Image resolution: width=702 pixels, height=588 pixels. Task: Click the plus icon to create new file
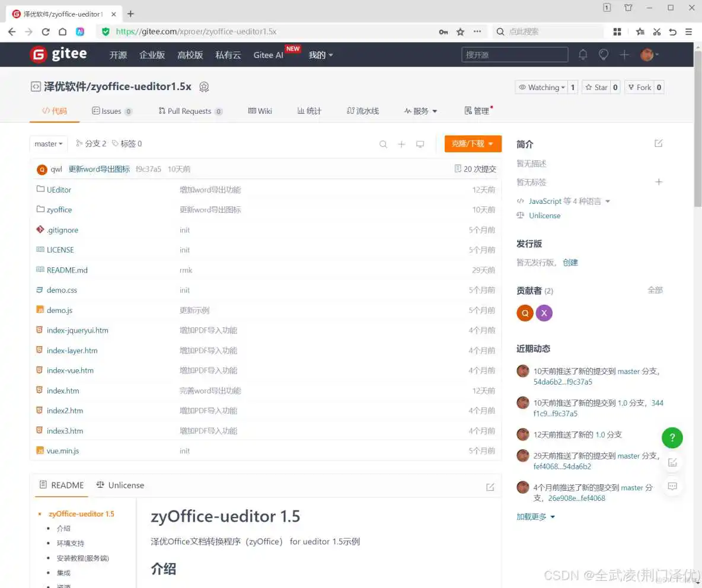coord(401,143)
